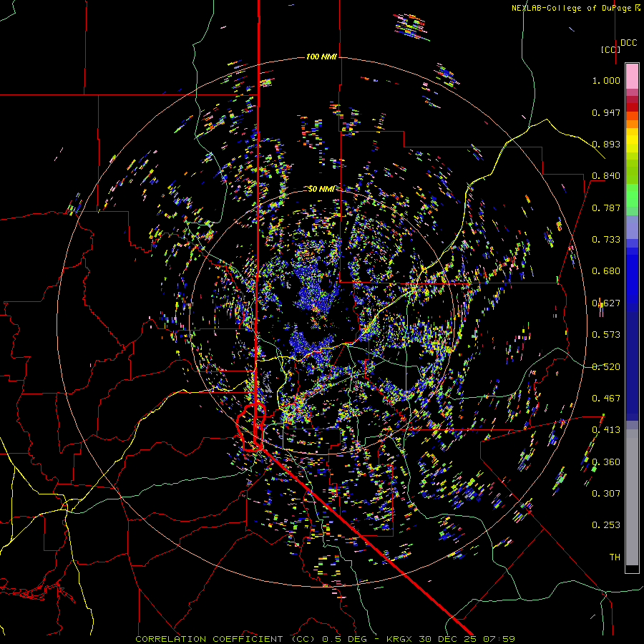This screenshot has width=644, height=644.
Task: Click the [CC] unit label above the legend
Action: coord(610,49)
